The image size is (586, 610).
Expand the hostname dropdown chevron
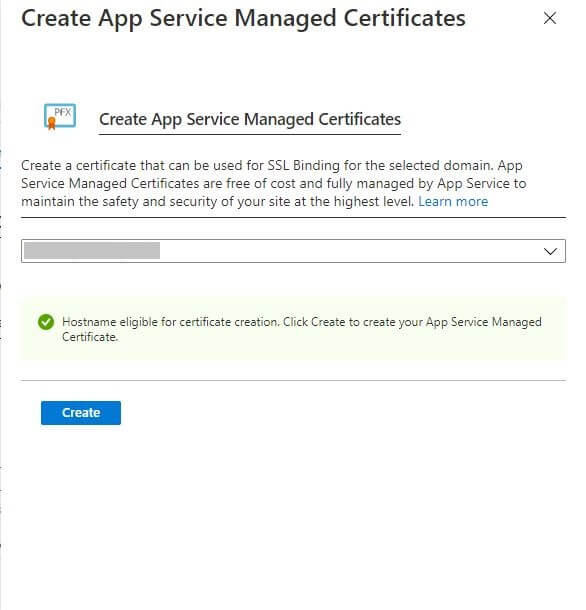(x=550, y=251)
